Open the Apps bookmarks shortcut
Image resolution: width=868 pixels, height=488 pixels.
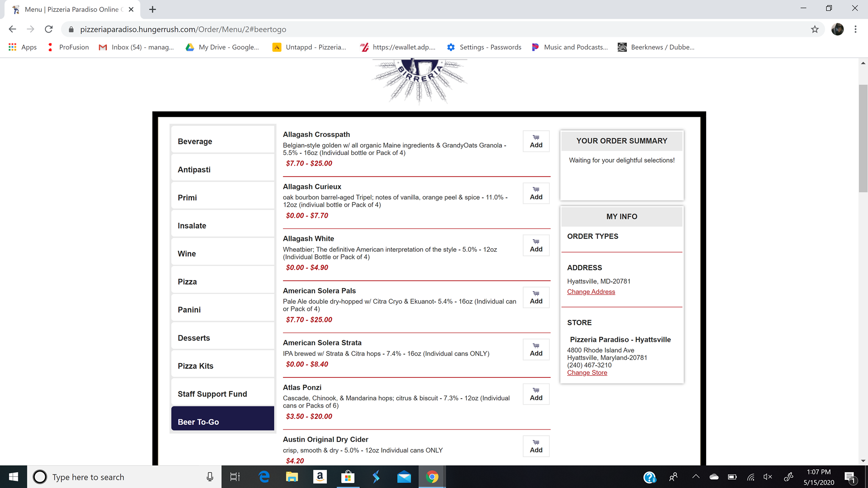(23, 47)
